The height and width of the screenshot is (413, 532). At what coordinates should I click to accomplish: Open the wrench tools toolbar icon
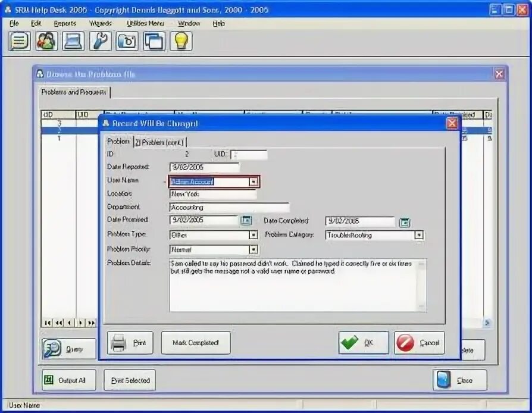101,41
